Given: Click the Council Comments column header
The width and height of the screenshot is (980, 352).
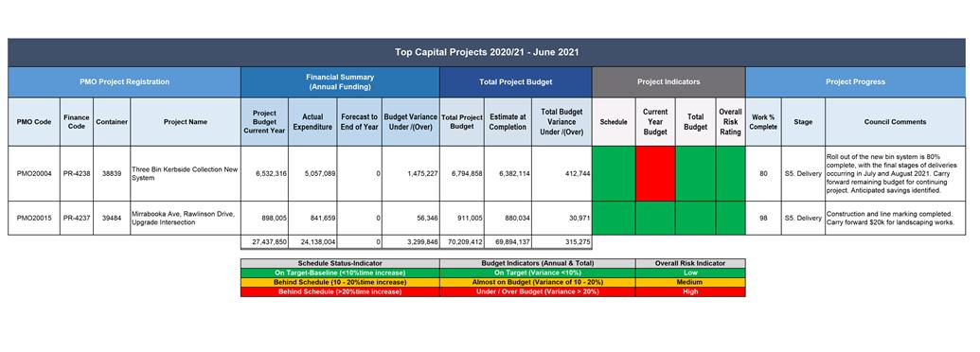Looking at the screenshot, I should pyautogui.click(x=895, y=122).
